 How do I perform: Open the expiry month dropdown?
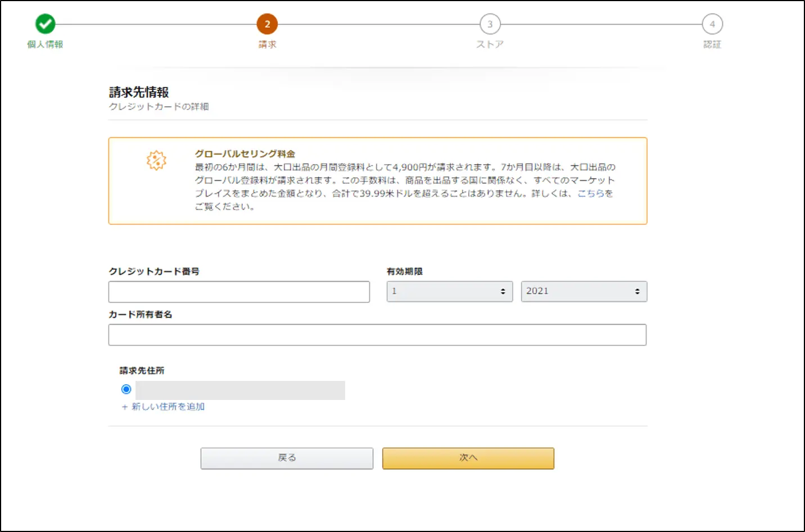(450, 292)
